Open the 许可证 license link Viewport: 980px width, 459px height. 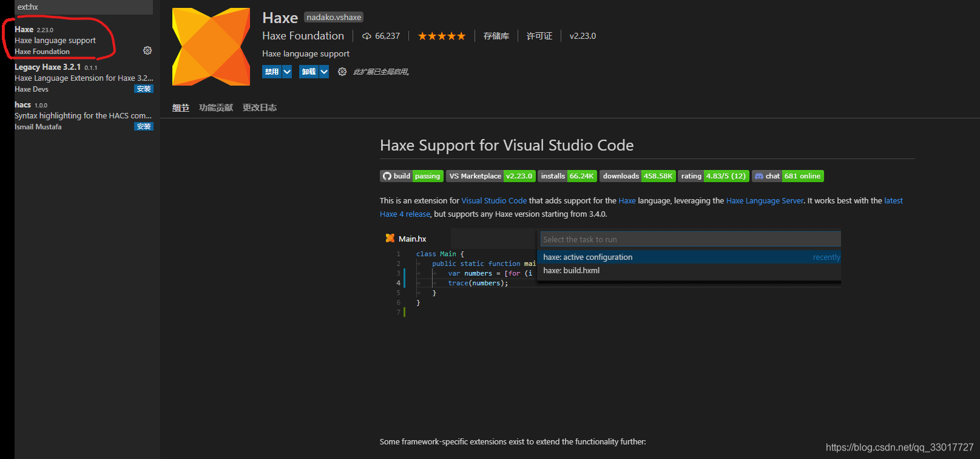[539, 36]
